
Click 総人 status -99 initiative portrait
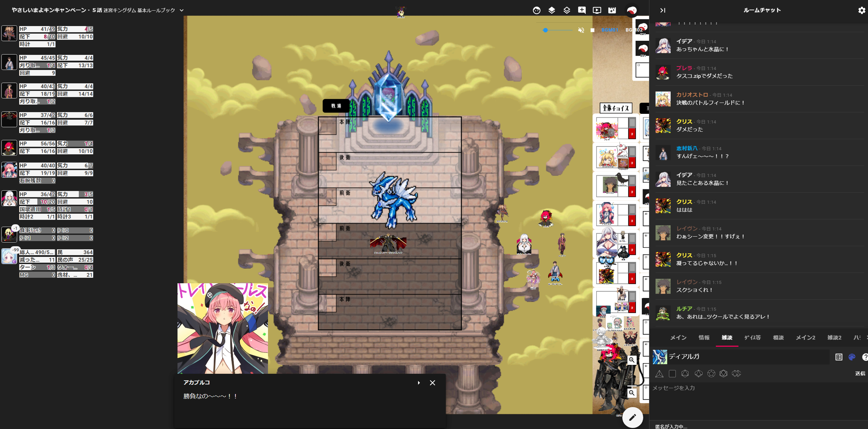[x=9, y=256]
